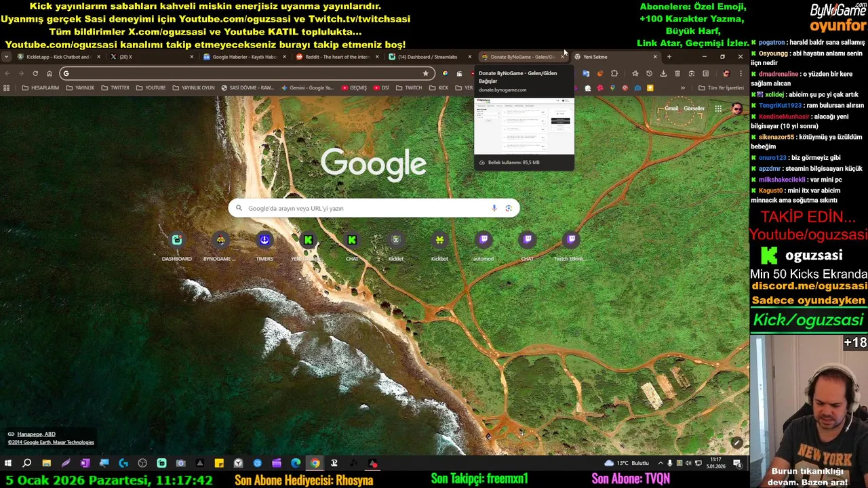Start voice search with microphone icon
This screenshot has height=488, width=868.
pyautogui.click(x=494, y=208)
